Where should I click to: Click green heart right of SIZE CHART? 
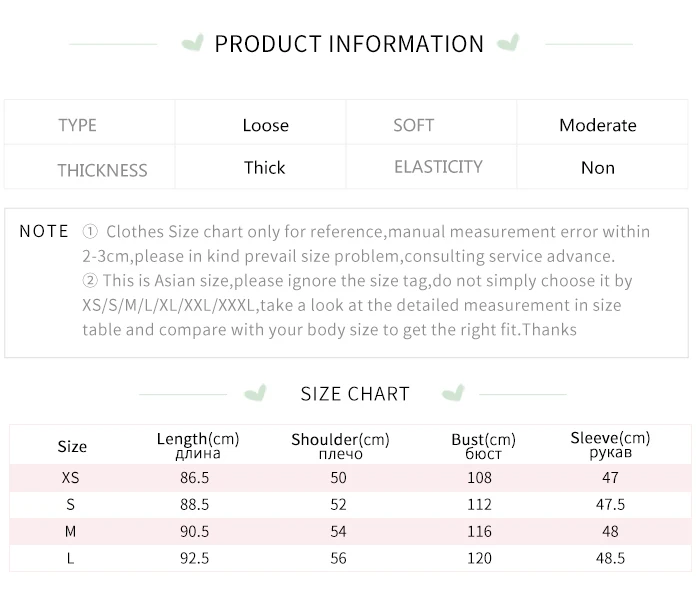(x=453, y=393)
